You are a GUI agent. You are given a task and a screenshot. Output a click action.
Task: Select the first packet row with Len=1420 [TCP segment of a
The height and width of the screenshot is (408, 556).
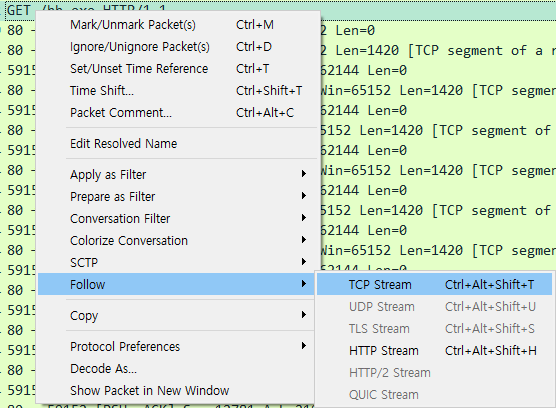point(278,50)
